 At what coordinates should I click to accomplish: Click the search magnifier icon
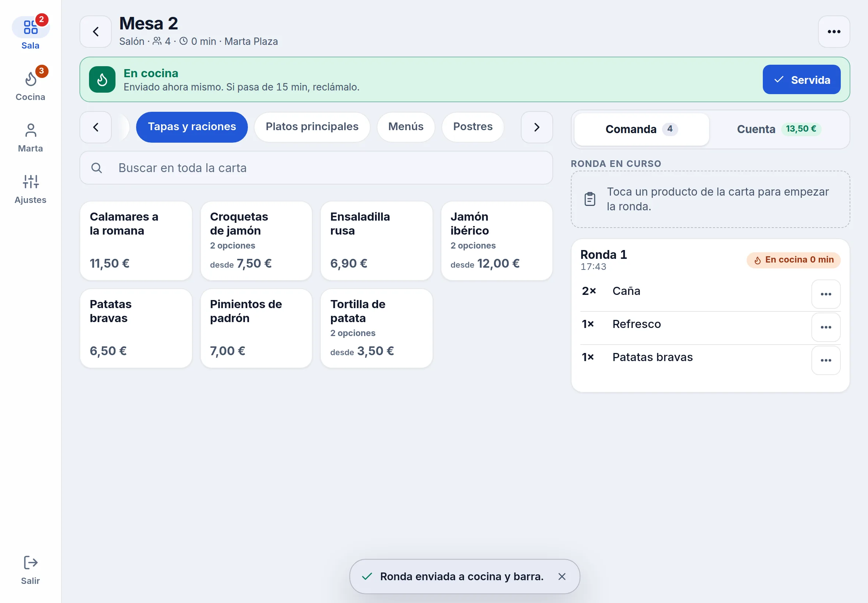coord(97,168)
